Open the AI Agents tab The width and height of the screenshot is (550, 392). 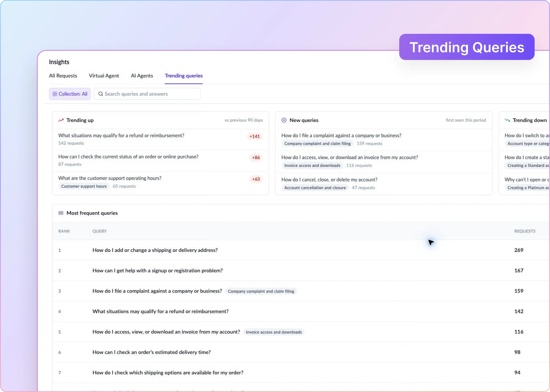pyautogui.click(x=142, y=76)
